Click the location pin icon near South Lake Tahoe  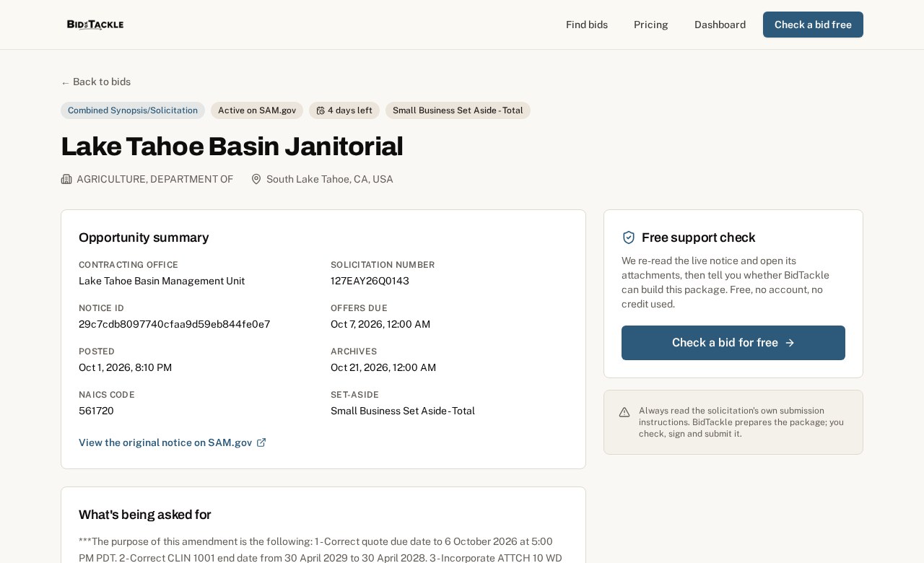(256, 179)
